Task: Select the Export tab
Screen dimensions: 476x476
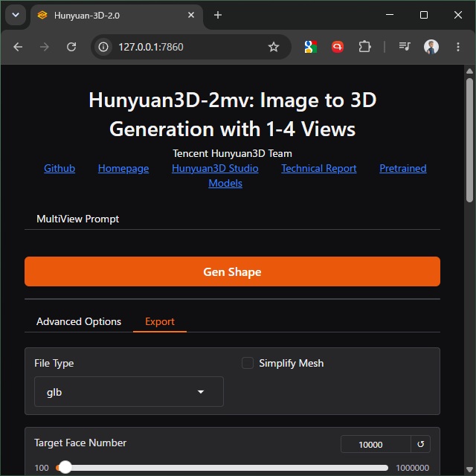Action: click(x=160, y=321)
